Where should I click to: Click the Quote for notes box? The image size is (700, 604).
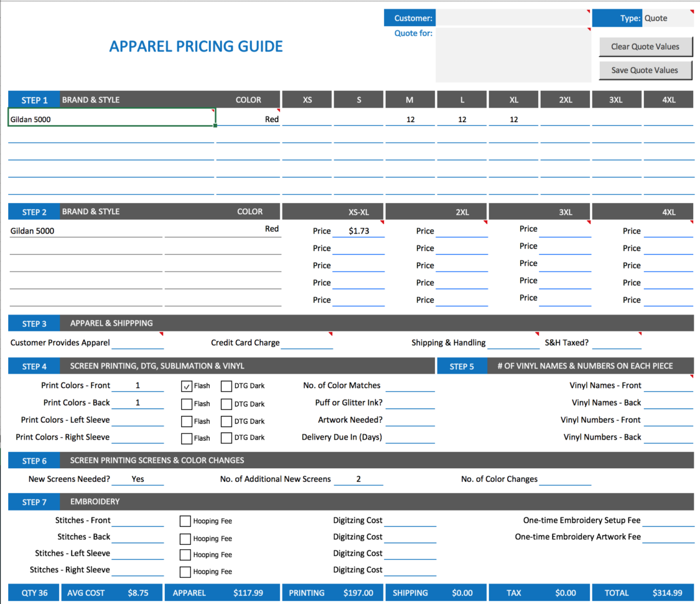513,55
